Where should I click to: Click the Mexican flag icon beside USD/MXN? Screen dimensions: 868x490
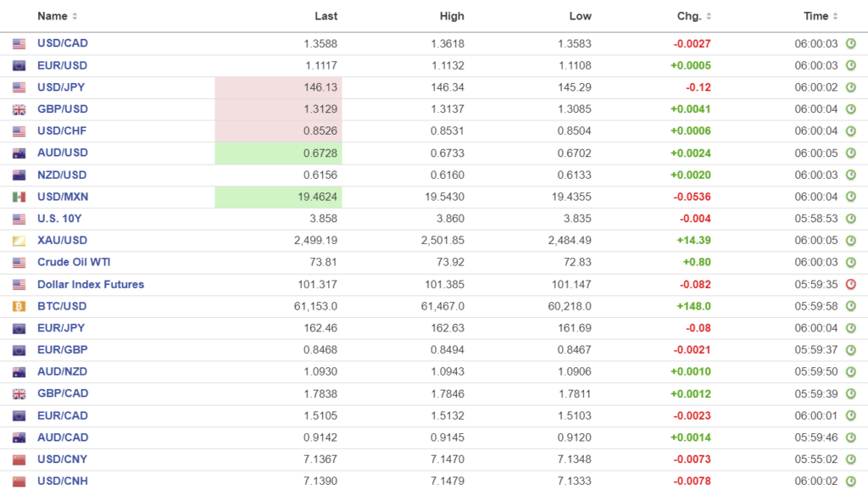pos(19,197)
